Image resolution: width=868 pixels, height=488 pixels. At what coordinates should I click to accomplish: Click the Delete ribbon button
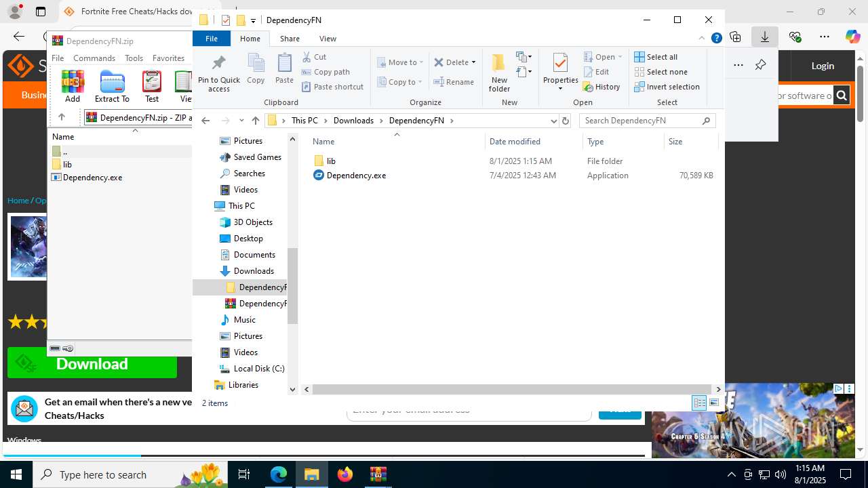tap(454, 62)
